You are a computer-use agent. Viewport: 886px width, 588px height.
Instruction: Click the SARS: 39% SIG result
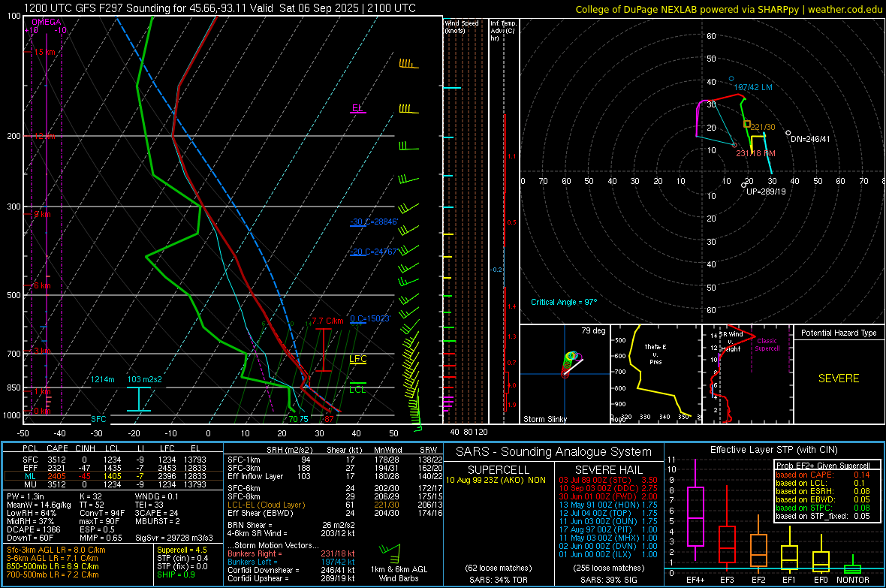point(608,580)
